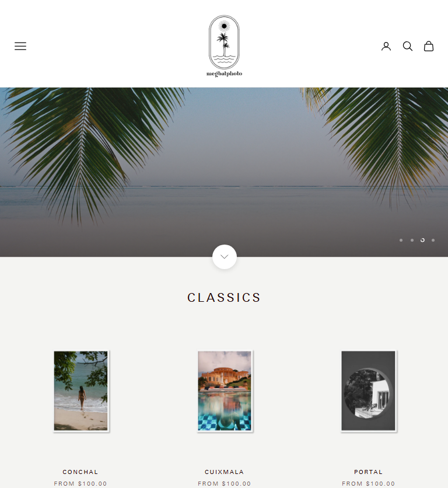Select the fourth slideshow dot
The height and width of the screenshot is (488, 448).
tap(433, 240)
